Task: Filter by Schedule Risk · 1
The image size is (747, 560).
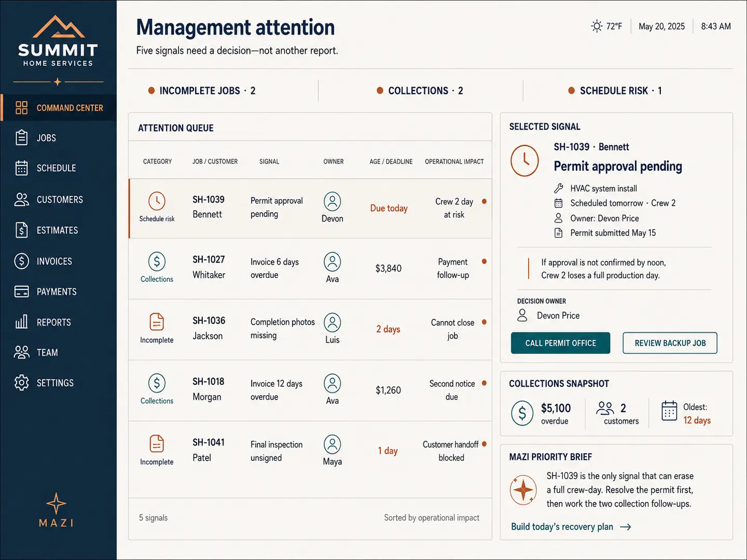Action: [x=615, y=91]
